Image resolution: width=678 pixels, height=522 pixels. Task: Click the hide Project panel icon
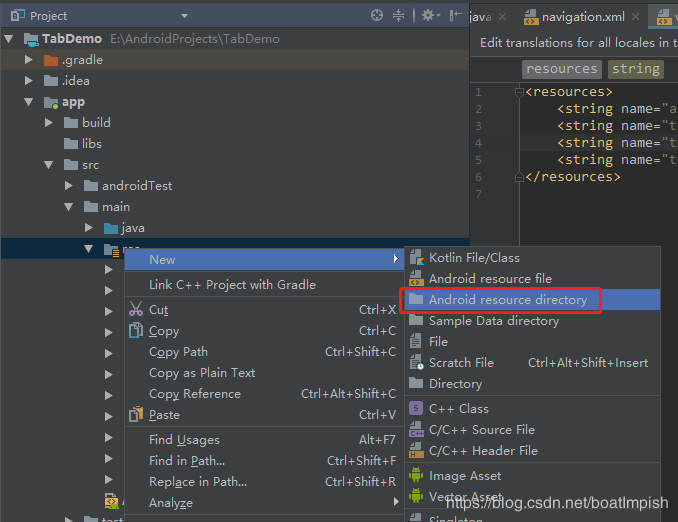(455, 16)
